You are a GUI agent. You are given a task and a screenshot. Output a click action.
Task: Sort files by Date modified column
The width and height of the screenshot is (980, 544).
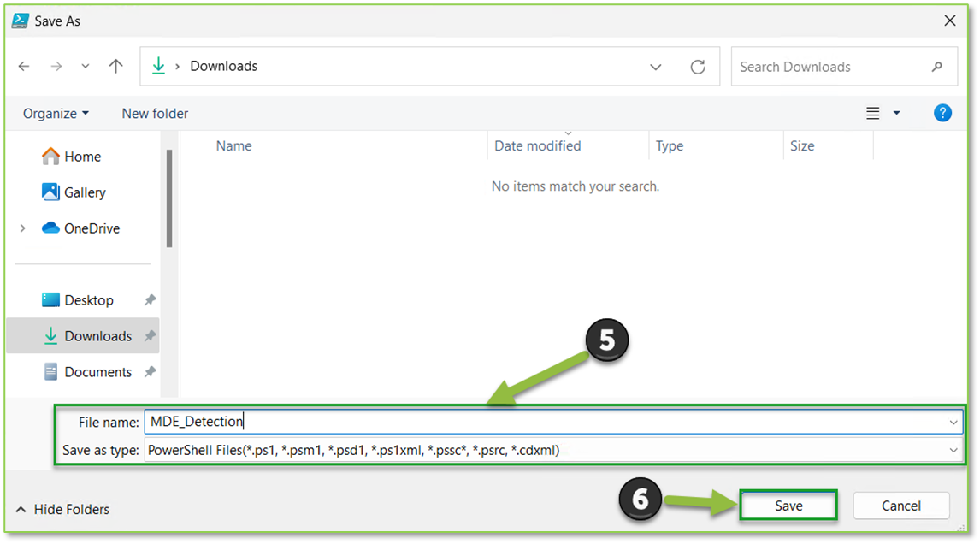[537, 146]
